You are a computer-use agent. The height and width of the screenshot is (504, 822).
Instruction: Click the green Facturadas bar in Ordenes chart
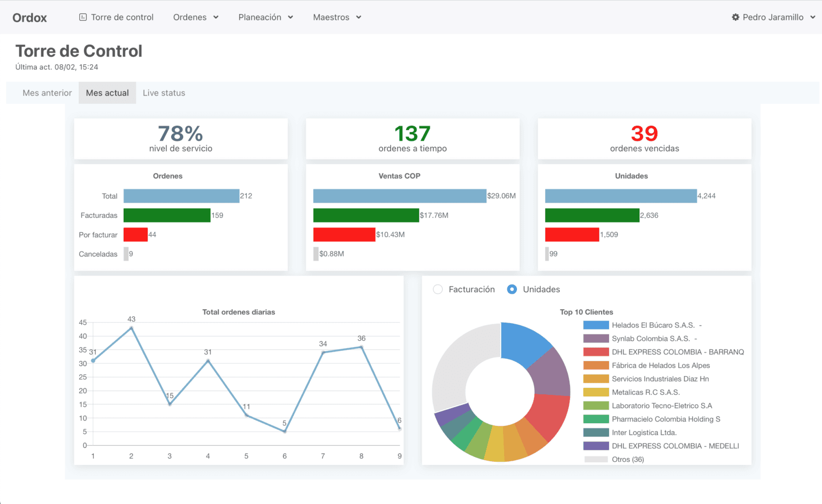[x=166, y=215]
